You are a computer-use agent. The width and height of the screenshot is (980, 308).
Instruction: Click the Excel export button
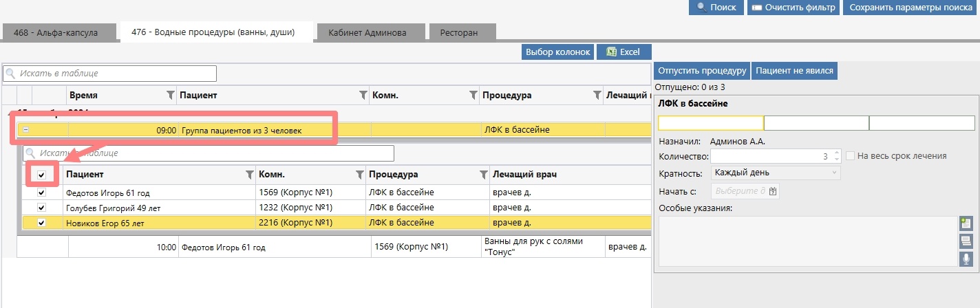pyautogui.click(x=624, y=52)
